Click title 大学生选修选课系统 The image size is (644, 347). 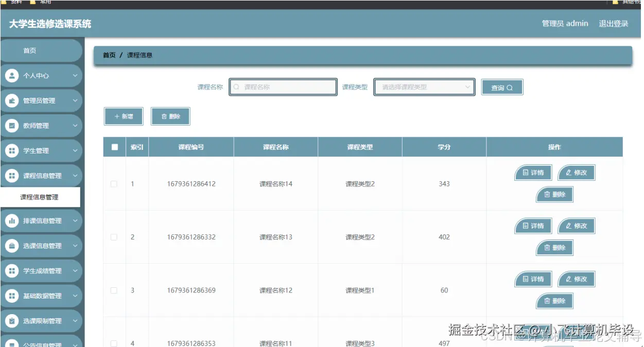pos(50,24)
